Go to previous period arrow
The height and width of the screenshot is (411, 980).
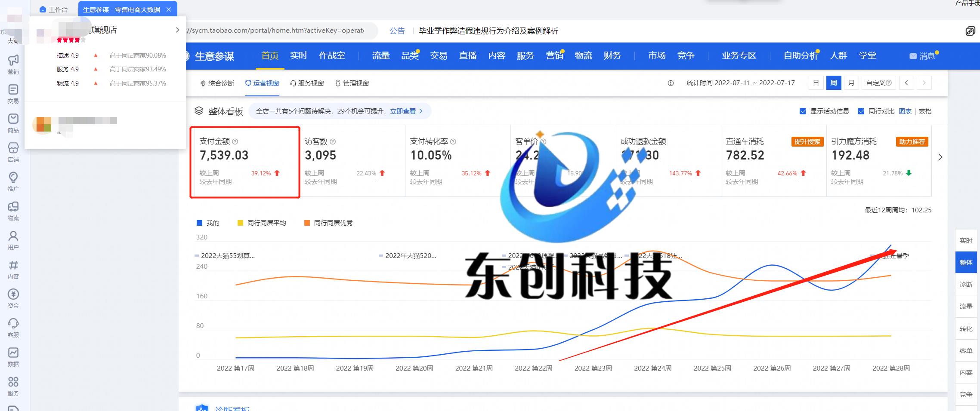[x=906, y=83]
